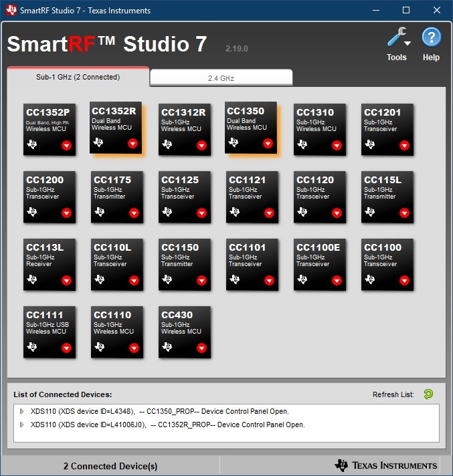
Task: Open the red dropdown arrow on CC1350
Action: (x=268, y=143)
